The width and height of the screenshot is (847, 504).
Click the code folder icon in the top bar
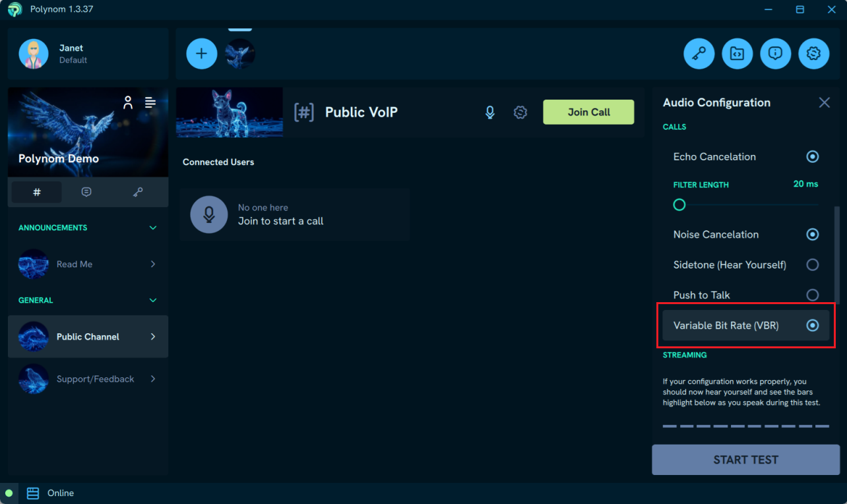click(x=737, y=53)
